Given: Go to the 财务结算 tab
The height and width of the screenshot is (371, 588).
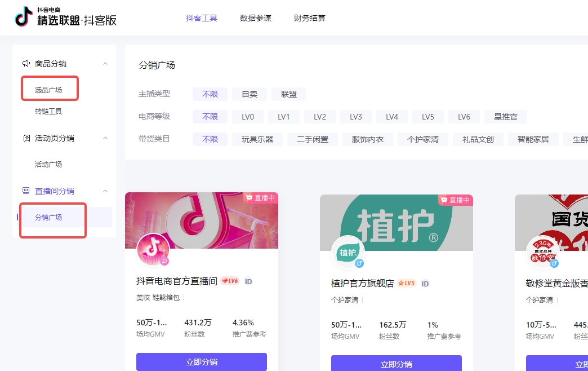Looking at the screenshot, I should [309, 18].
